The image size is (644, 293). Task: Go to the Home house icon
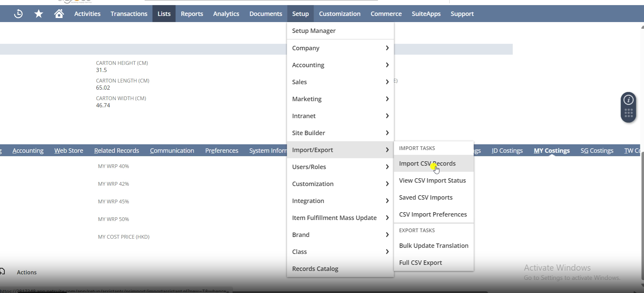coord(59,14)
